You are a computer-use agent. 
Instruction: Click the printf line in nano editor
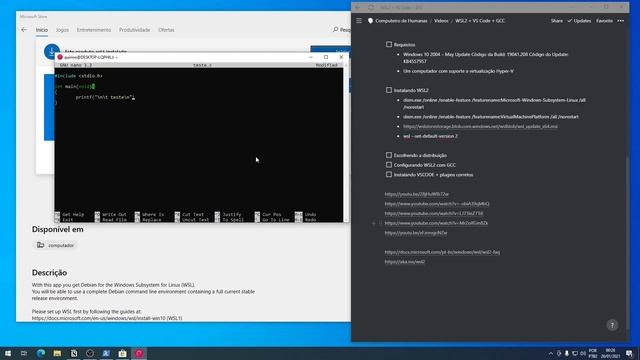click(x=105, y=98)
